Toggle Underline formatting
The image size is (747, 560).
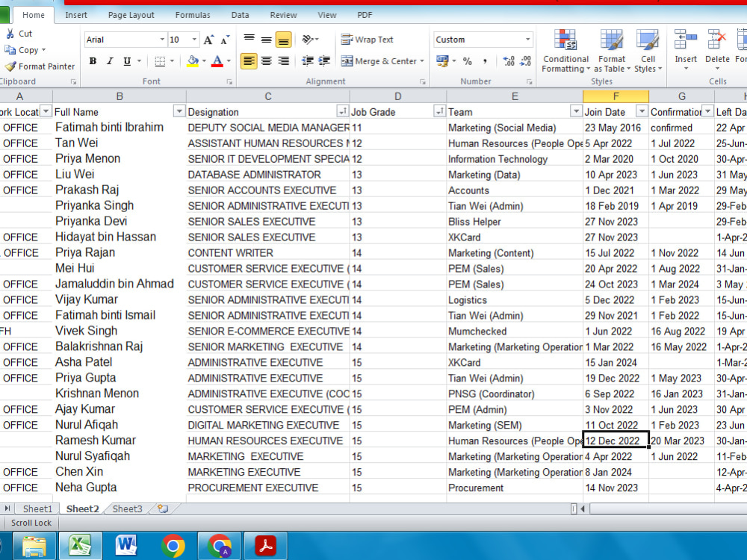click(127, 61)
